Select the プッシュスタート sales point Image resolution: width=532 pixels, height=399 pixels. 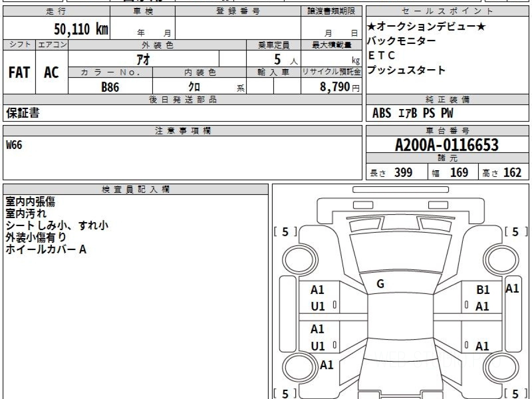[x=406, y=70]
